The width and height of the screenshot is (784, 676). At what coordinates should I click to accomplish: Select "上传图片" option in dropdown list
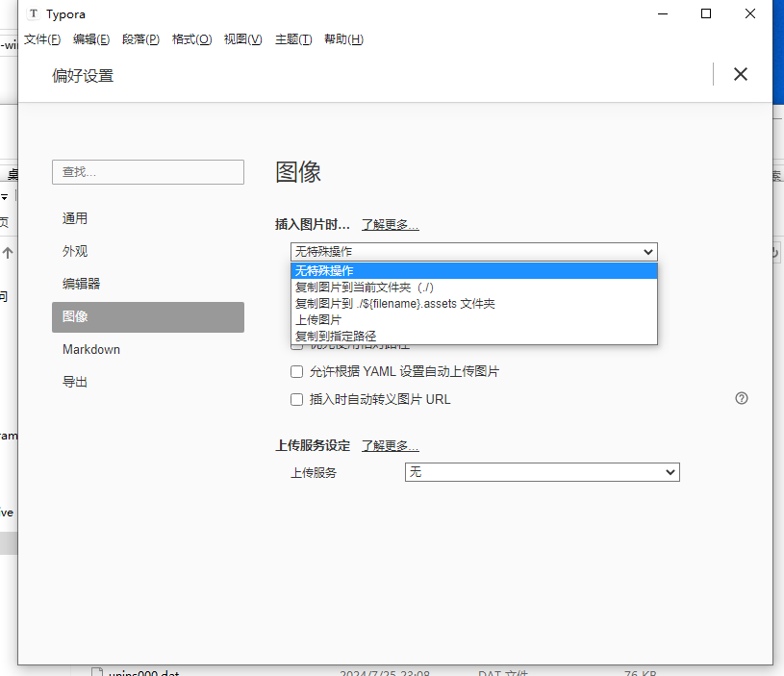click(318, 319)
